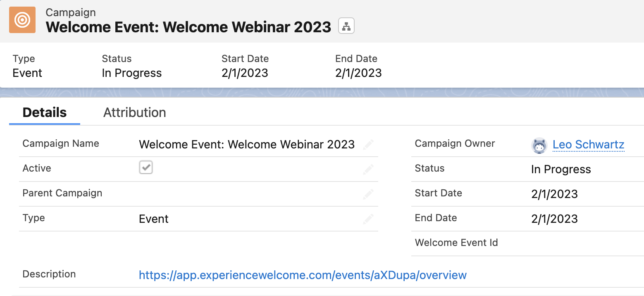Open the campaign hierarchy view icon
Image resolution: width=644 pixels, height=296 pixels.
(x=346, y=26)
